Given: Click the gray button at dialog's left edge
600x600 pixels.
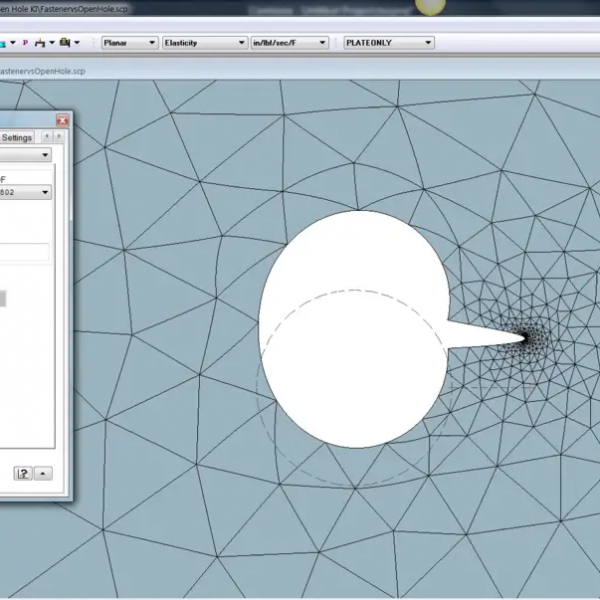Looking at the screenshot, I should (3, 298).
